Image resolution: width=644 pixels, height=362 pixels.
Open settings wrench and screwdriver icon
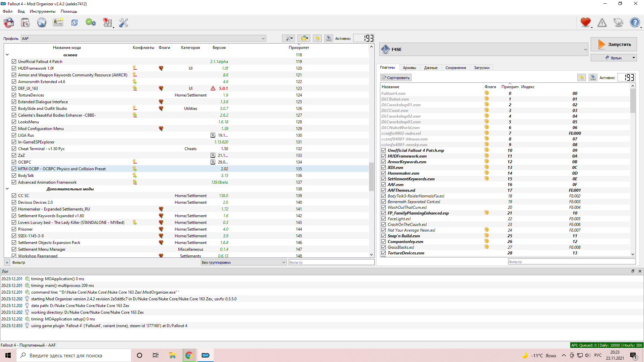pos(123,23)
